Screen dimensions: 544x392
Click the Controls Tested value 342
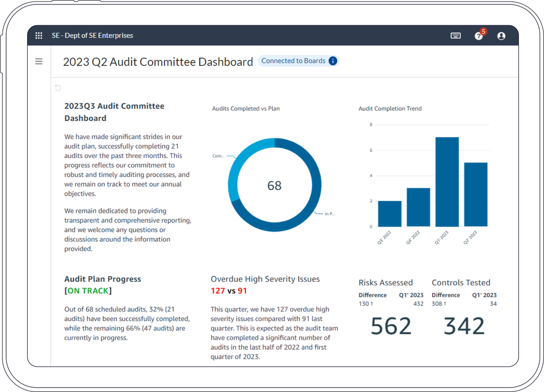click(x=464, y=326)
